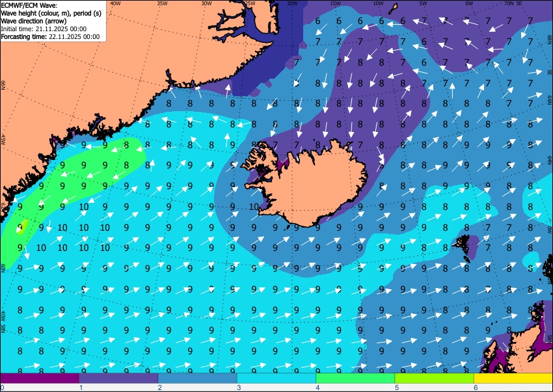Image resolution: width=553 pixels, height=392 pixels.
Task: Click 'Wave height (colour, m), period (s)' text
Action: pyautogui.click(x=51, y=13)
